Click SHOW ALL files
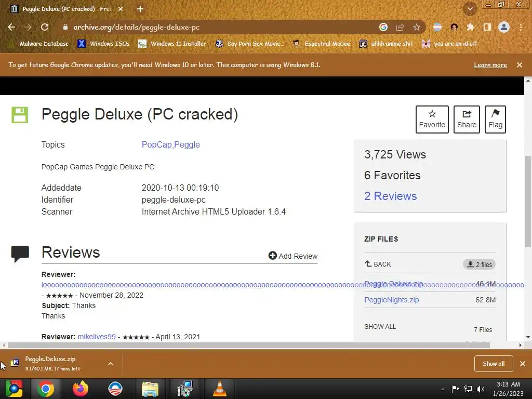The image size is (532, 399). pos(380,327)
